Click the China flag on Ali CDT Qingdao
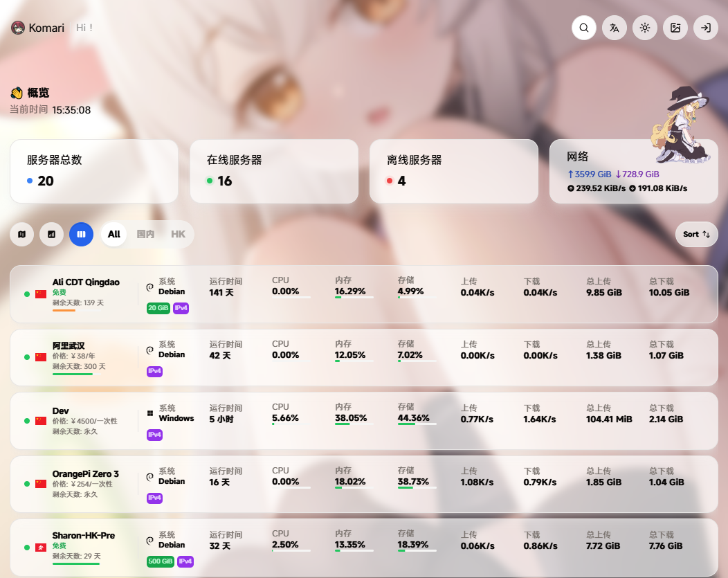Viewport: 728px width, 578px height. click(41, 294)
